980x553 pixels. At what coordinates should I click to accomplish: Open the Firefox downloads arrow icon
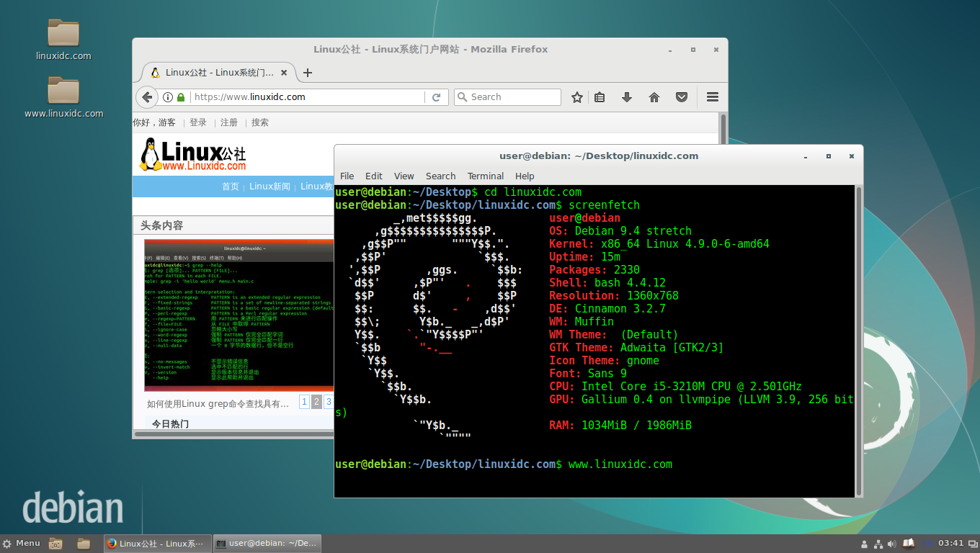coord(627,97)
